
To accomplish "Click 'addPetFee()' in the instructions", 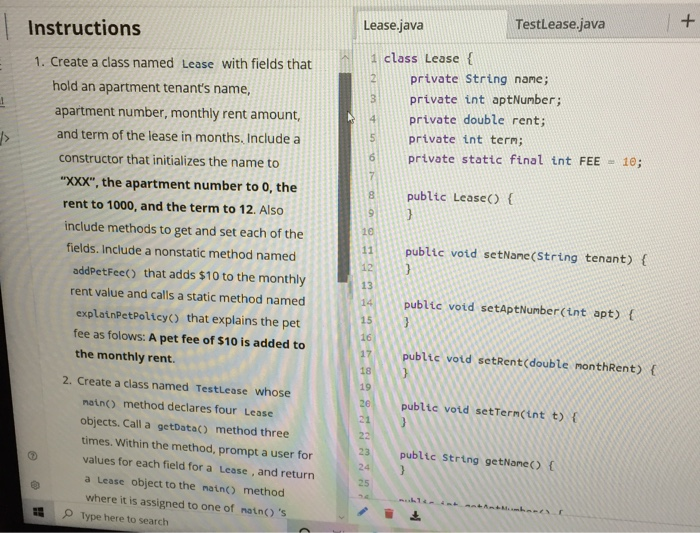I will pos(104,272).
